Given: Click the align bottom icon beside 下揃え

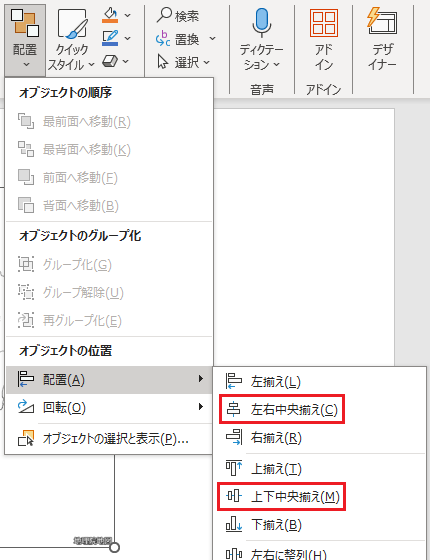Looking at the screenshot, I should (x=234, y=524).
